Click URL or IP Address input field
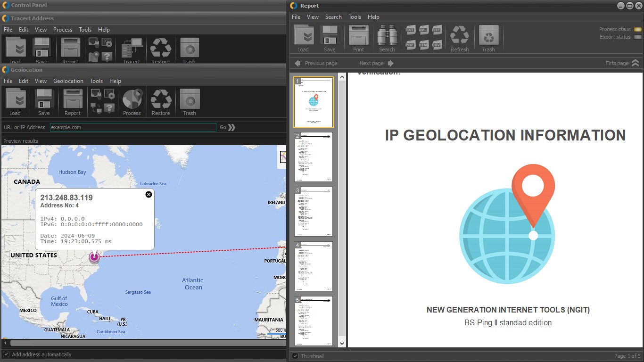The height and width of the screenshot is (362, 644). click(133, 127)
